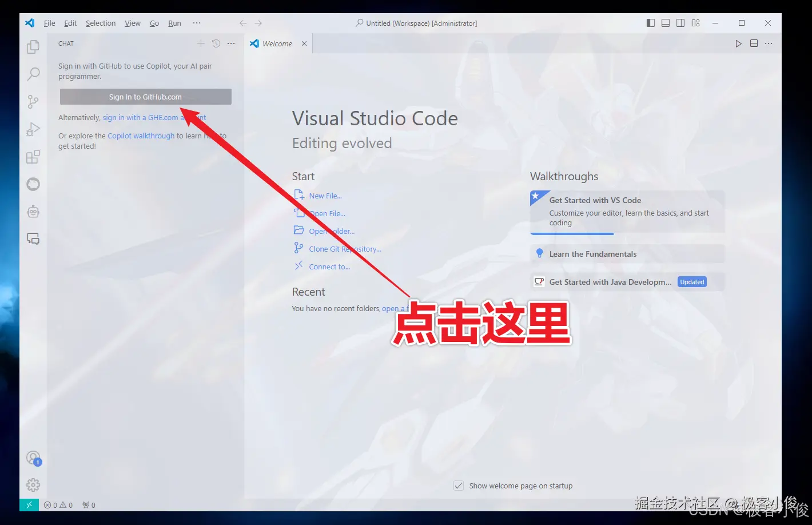Go back using navigation arrow
Viewport: 812px width, 525px height.
click(x=243, y=23)
